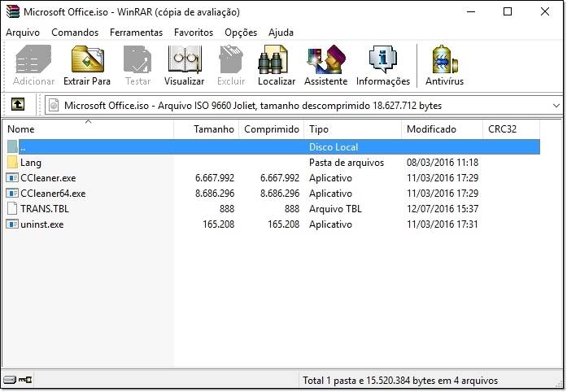Click the 12/07/2016 15:37 date cell
The width and height of the screenshot is (567, 392).
[443, 209]
